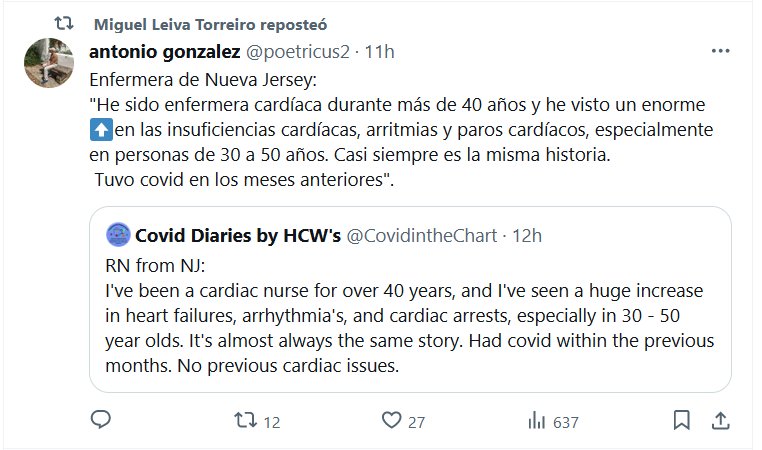This screenshot has height=450, width=762.
Task: Open Covid Diaries by HCW's profile name
Action: pos(238,236)
